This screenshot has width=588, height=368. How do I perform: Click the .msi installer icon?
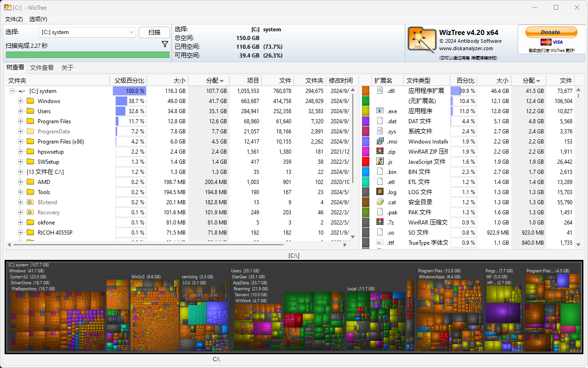[x=380, y=142]
